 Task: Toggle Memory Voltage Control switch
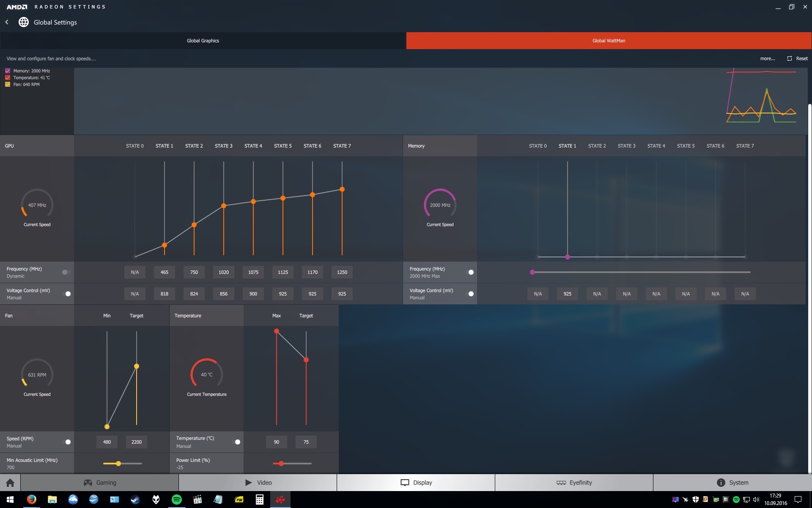470,294
